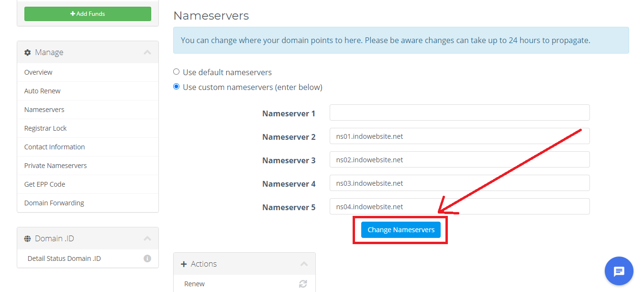
Task: Open the Auto Renew section
Action: [42, 90]
